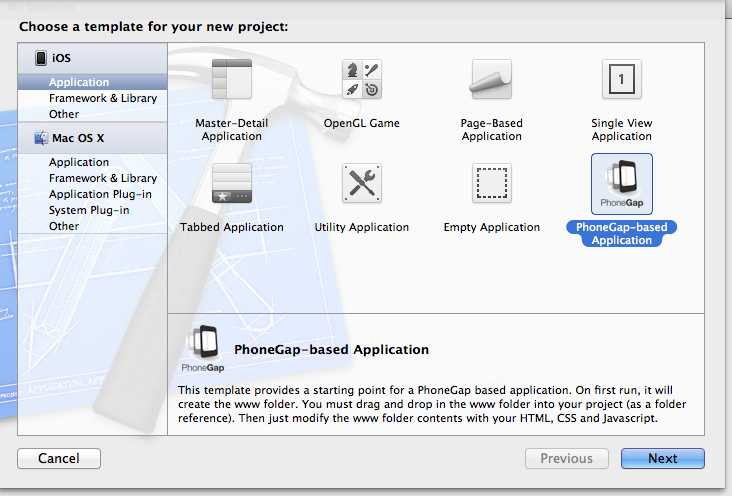Click the iOS device icon in sidebar
732x496 pixels.
[x=41, y=58]
